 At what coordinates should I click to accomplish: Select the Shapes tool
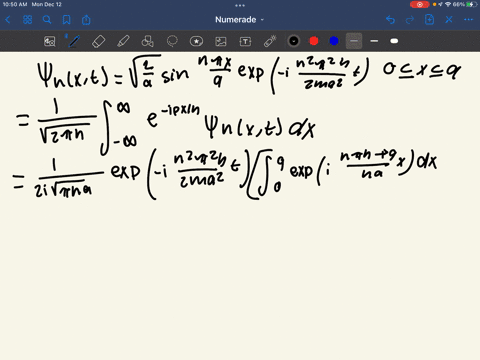(x=147, y=41)
